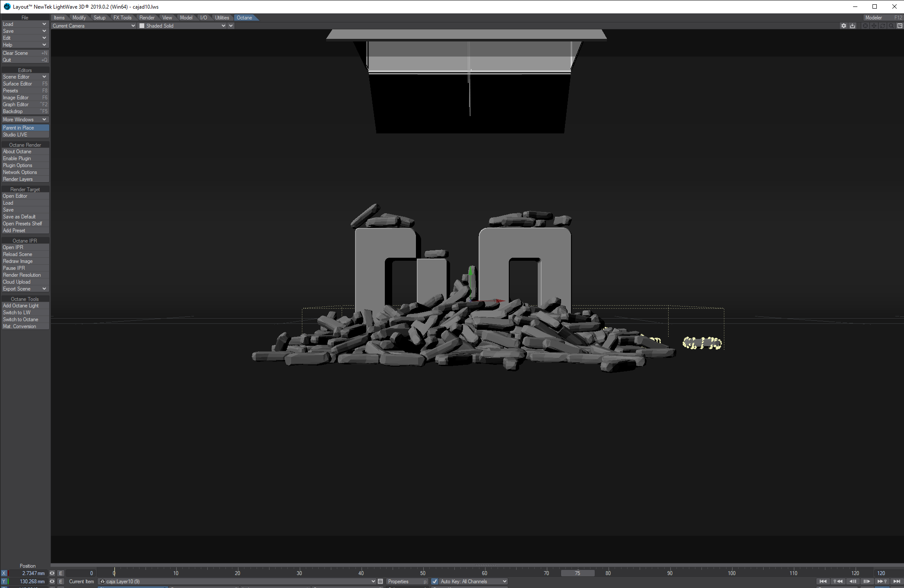Toggle the X axis channel button
904x588 pixels.
tap(4, 573)
